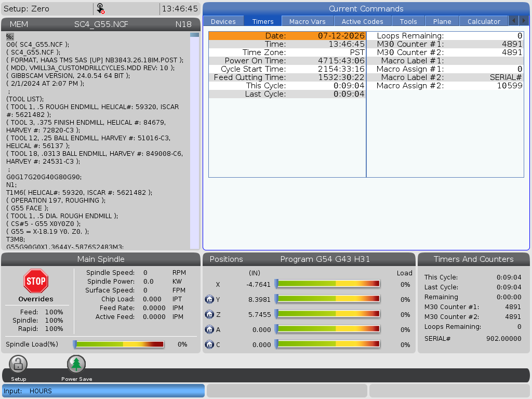Click the Time Zone PST row
The image size is (532, 399).
287,52
